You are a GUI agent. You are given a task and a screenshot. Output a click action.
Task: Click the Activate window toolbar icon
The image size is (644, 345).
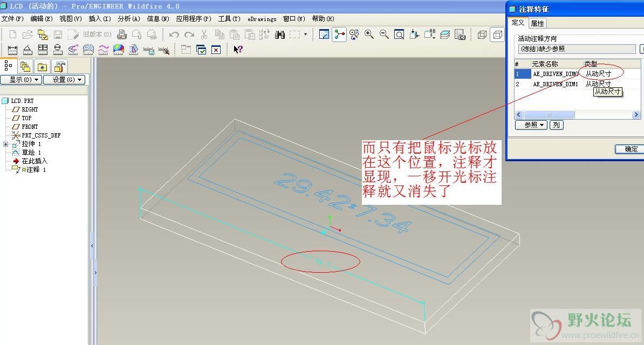[201, 50]
